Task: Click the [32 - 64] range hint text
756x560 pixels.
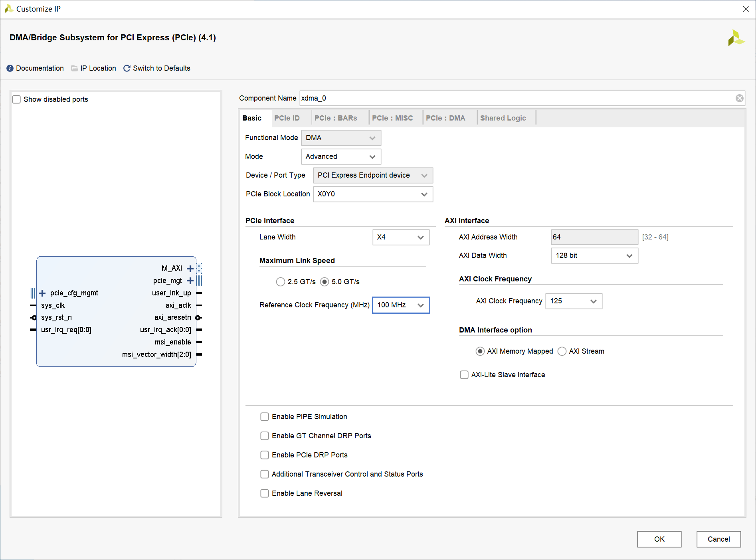Action: pos(655,237)
